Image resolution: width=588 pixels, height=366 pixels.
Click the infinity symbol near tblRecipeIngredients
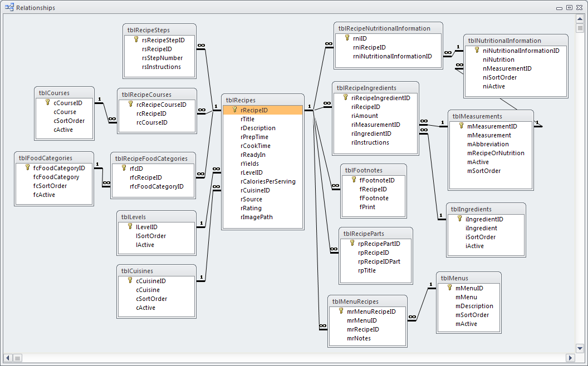click(326, 103)
